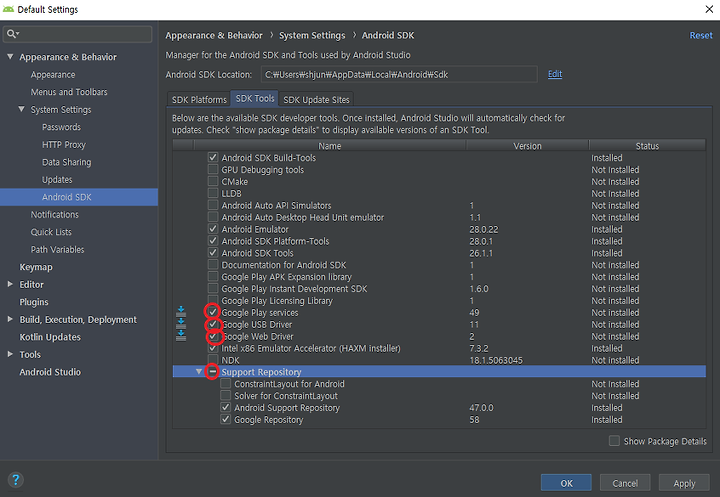Click the Cancel button
This screenshot has height=497, width=720.
(625, 483)
